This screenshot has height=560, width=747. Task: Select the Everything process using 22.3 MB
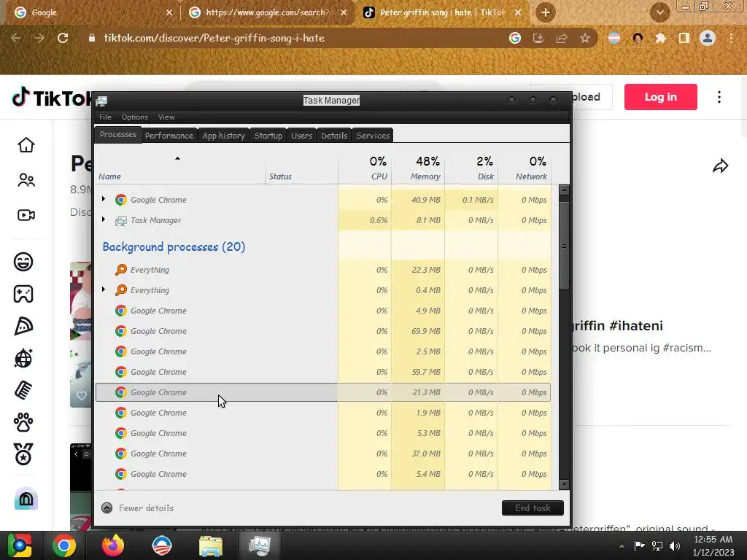pos(323,270)
